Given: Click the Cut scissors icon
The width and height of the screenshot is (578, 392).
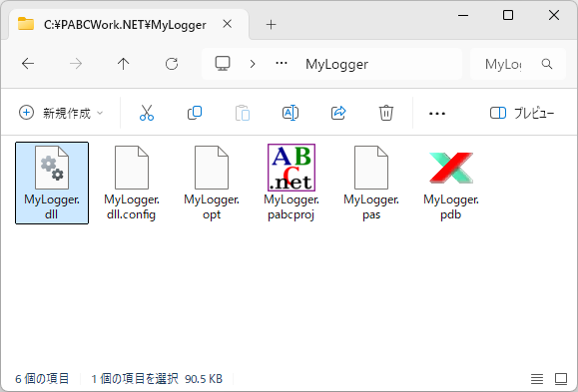Looking at the screenshot, I should [x=147, y=113].
